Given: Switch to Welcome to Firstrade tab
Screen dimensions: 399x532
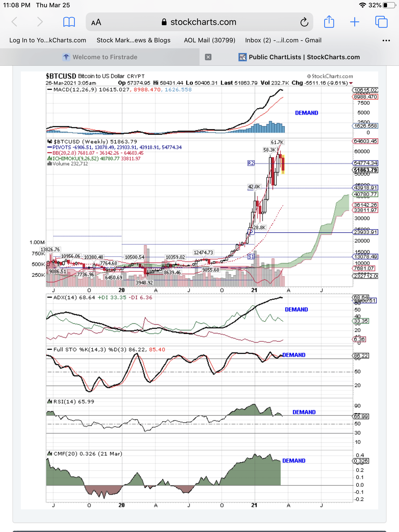Looking at the screenshot, I should click(x=100, y=57).
